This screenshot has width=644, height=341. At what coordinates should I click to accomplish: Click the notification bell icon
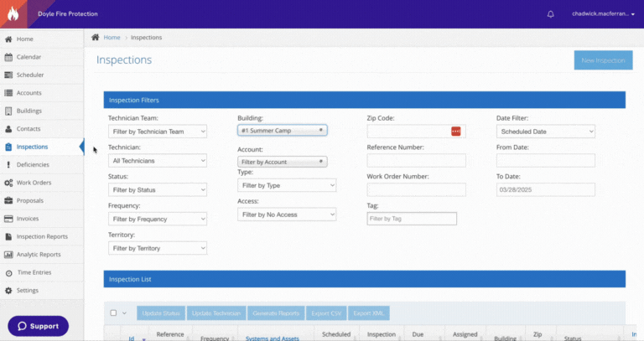pos(551,14)
